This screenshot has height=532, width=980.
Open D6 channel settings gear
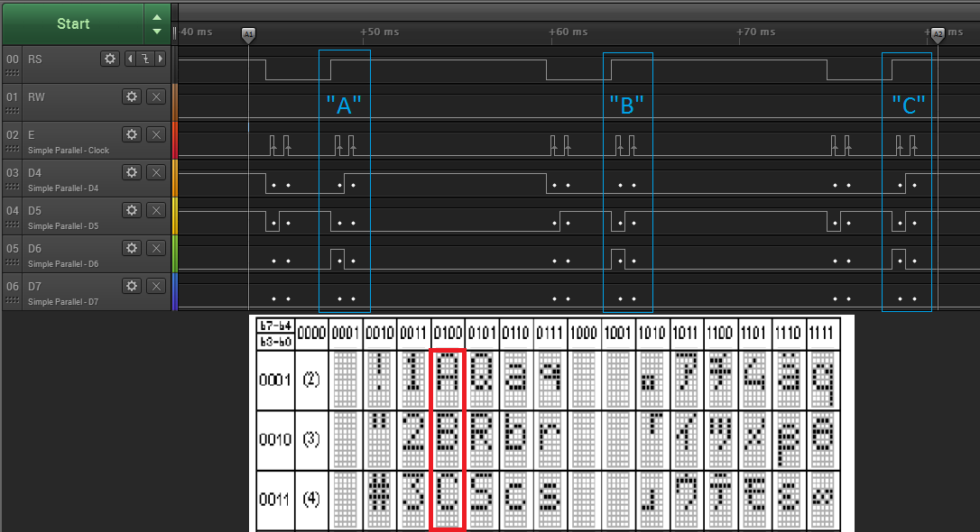tap(132, 248)
